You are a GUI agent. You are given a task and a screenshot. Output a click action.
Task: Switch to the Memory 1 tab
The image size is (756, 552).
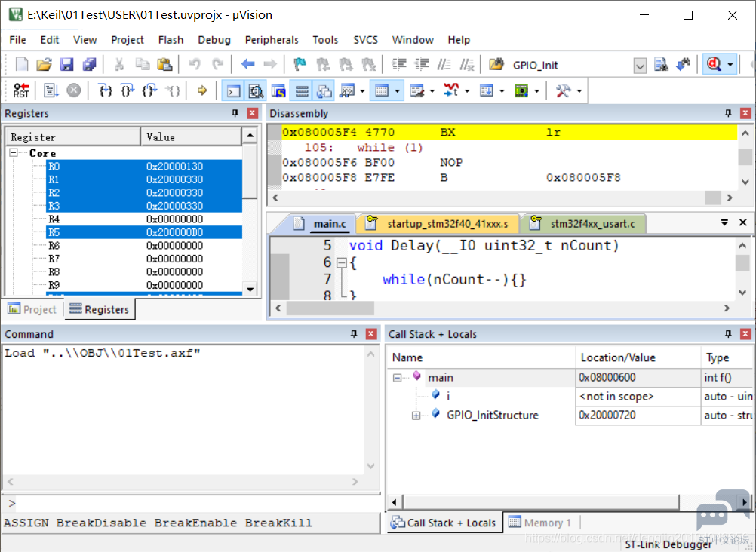click(x=540, y=523)
